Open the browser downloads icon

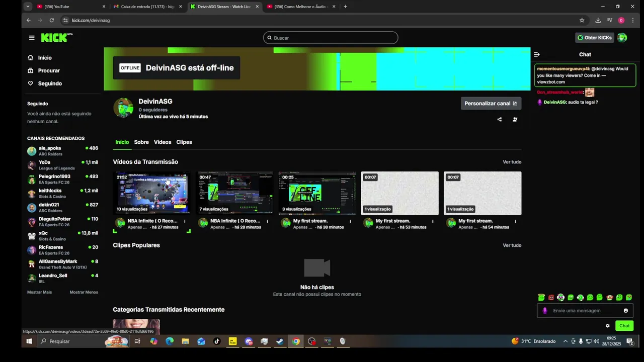(x=598, y=20)
